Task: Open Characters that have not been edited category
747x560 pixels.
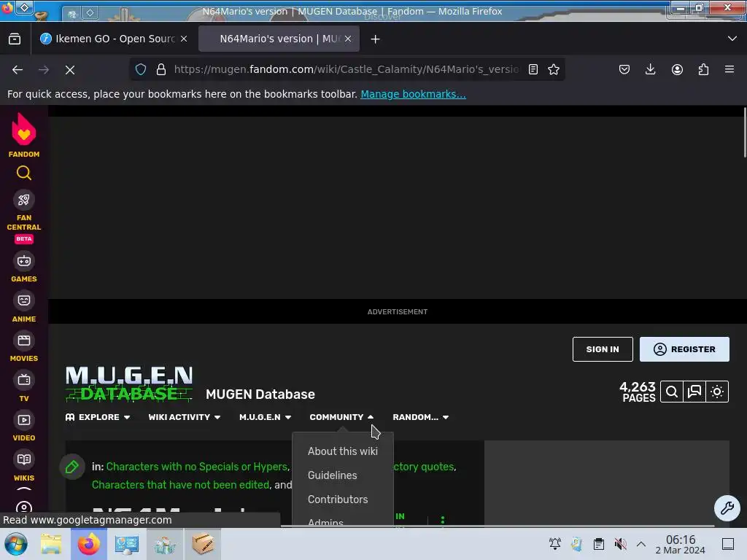Action: (x=181, y=485)
